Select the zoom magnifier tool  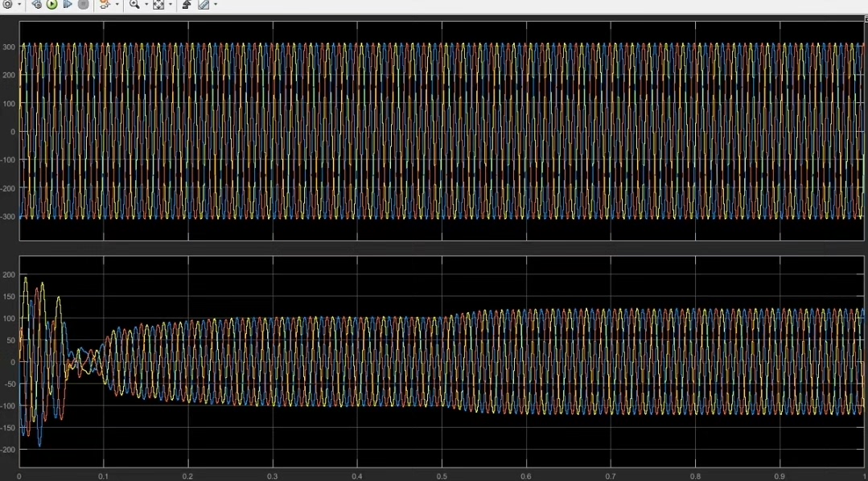pos(134,5)
